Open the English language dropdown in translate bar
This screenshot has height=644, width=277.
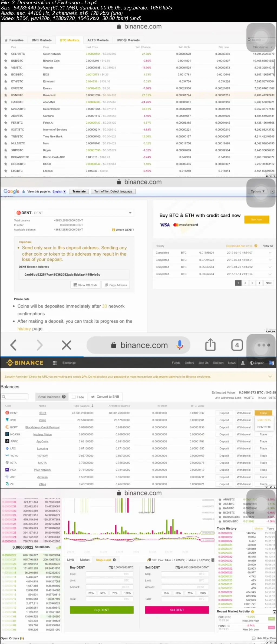(x=59, y=191)
